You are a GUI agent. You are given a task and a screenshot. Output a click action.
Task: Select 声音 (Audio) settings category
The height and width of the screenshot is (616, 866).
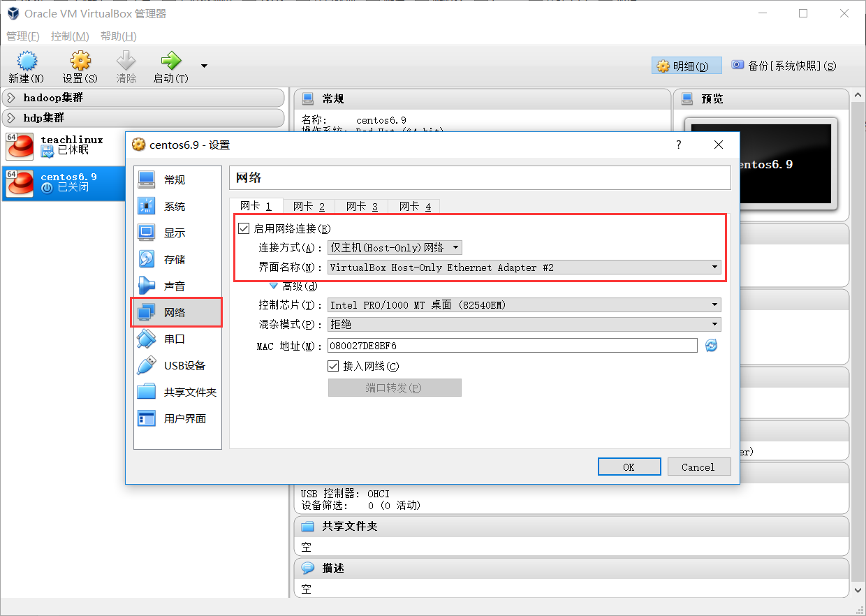tap(177, 286)
